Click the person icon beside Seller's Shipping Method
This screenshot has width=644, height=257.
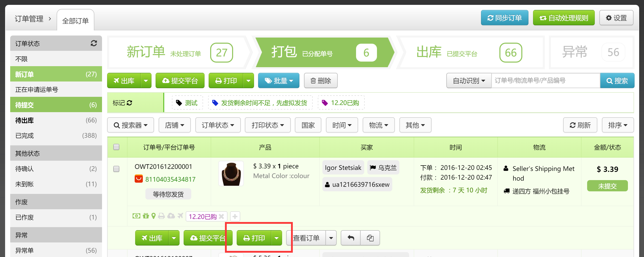[506, 169]
